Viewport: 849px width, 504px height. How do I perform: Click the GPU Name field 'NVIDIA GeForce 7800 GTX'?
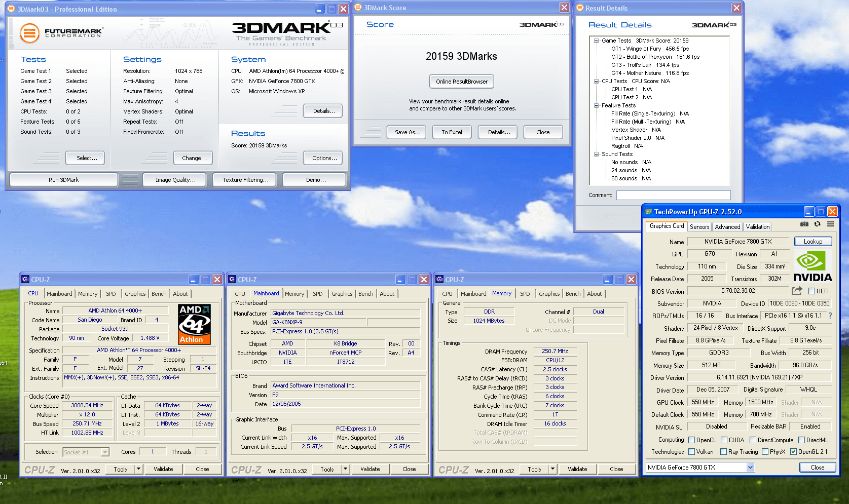pos(738,242)
